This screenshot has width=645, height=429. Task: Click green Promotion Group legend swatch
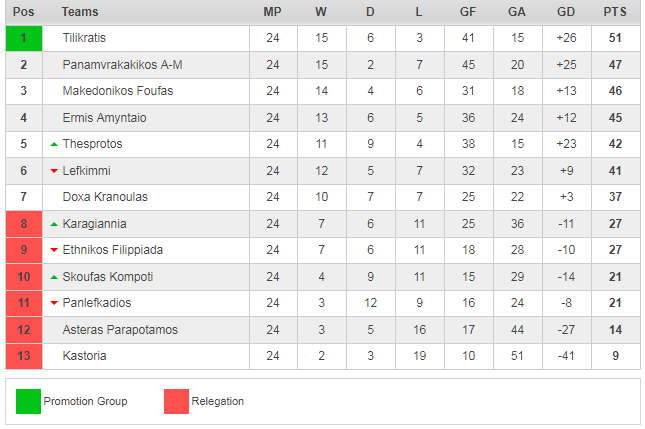coord(28,401)
